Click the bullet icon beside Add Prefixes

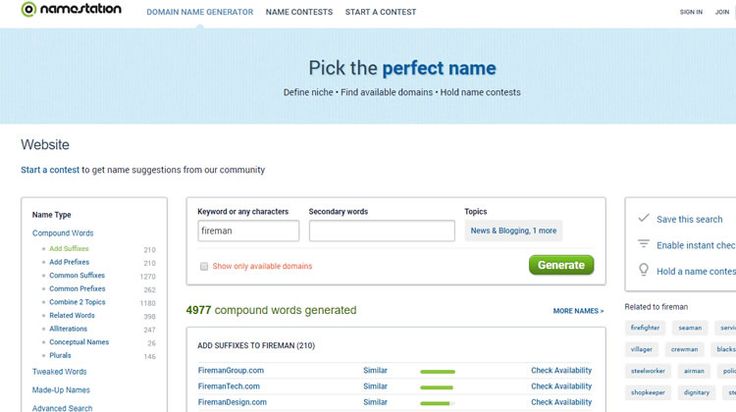click(43, 262)
